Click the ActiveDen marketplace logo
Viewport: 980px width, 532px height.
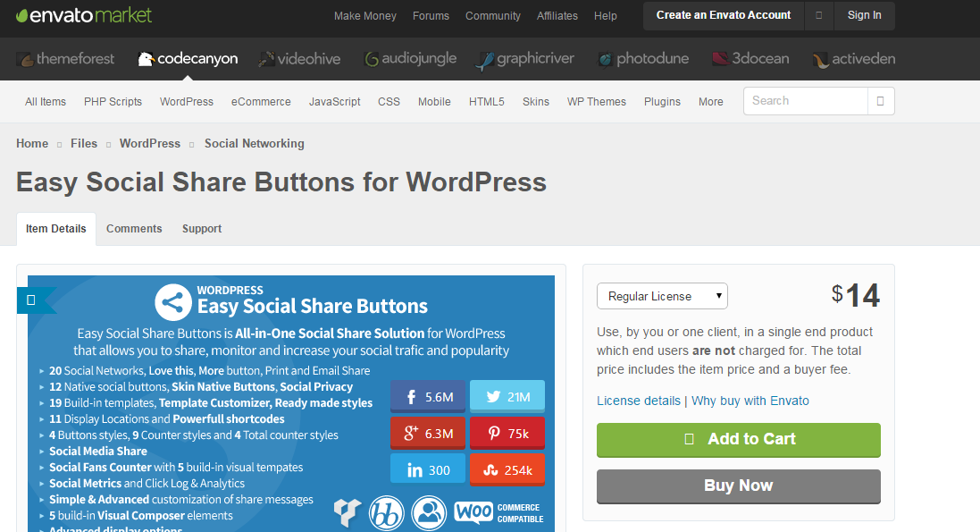click(853, 59)
